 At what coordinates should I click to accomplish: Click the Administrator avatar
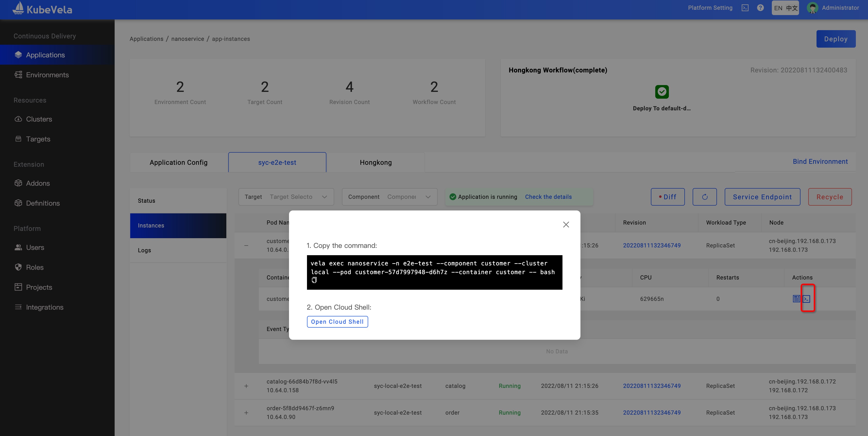(x=812, y=8)
